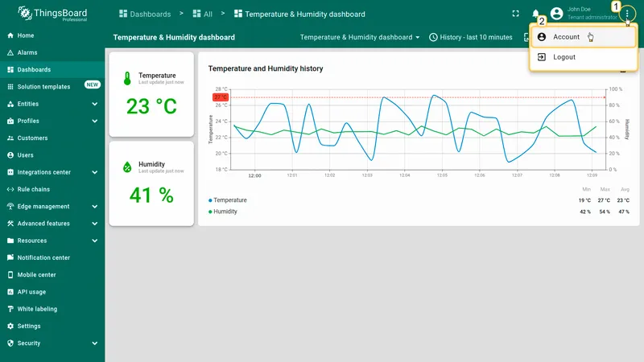Open the dashboard state dropdown
644x362 pixels.
tap(360, 37)
